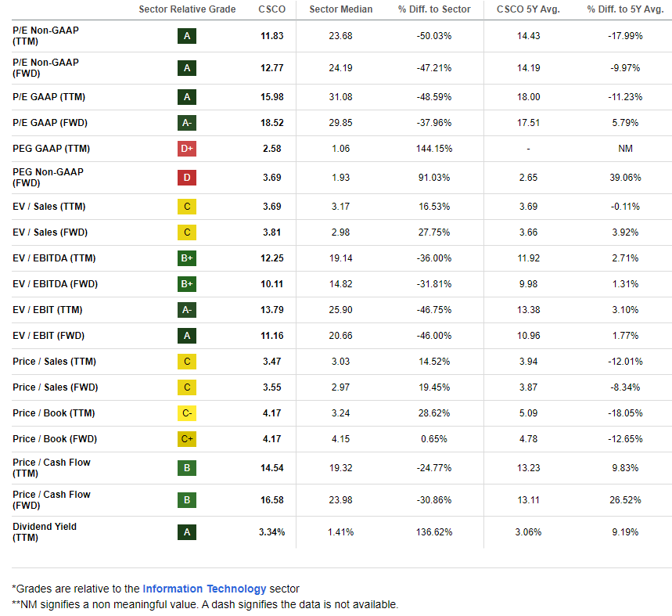Click the NM footnote explanation text
Image resolution: width=672 pixels, height=616 pixels.
tap(205, 604)
